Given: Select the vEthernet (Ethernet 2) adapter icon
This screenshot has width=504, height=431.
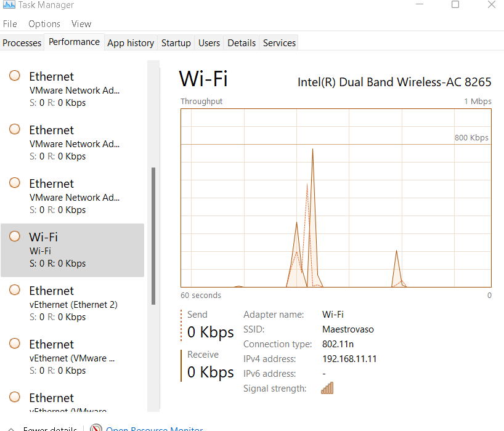Looking at the screenshot, I should [15, 291].
